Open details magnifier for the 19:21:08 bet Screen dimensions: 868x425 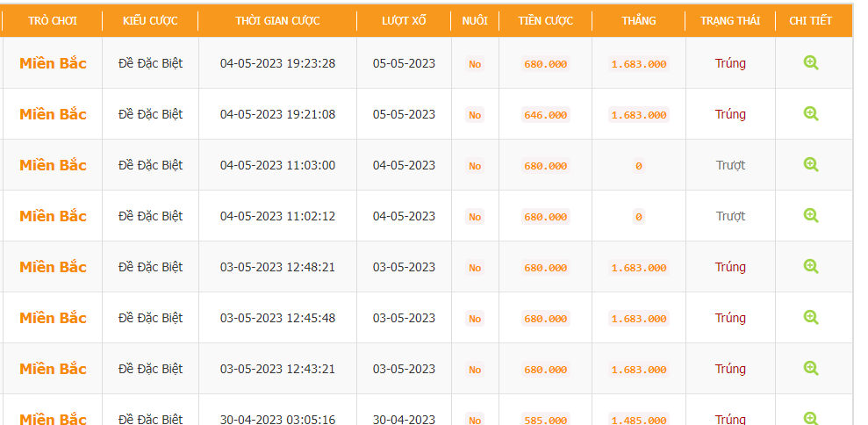pos(810,113)
